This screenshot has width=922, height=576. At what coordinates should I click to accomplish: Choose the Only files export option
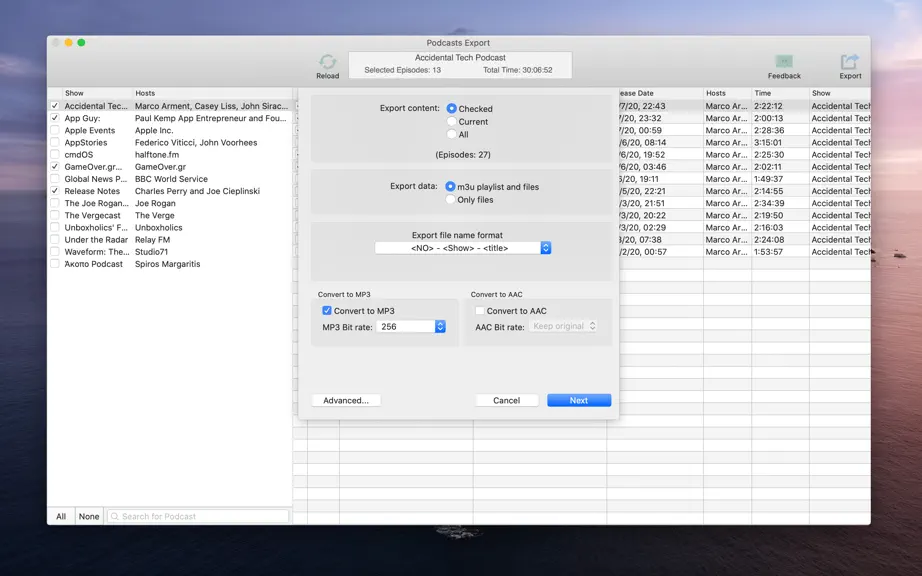[x=450, y=199]
